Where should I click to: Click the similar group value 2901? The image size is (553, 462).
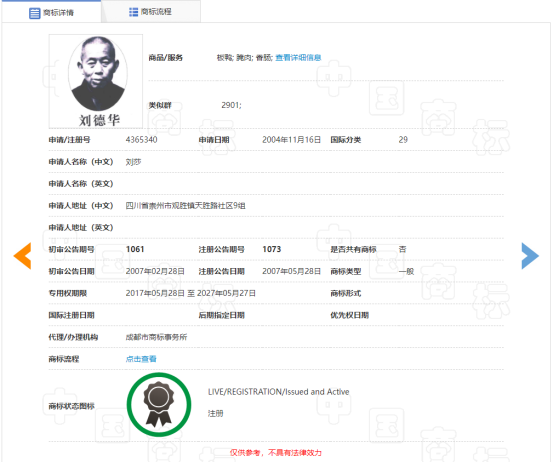click(x=231, y=105)
